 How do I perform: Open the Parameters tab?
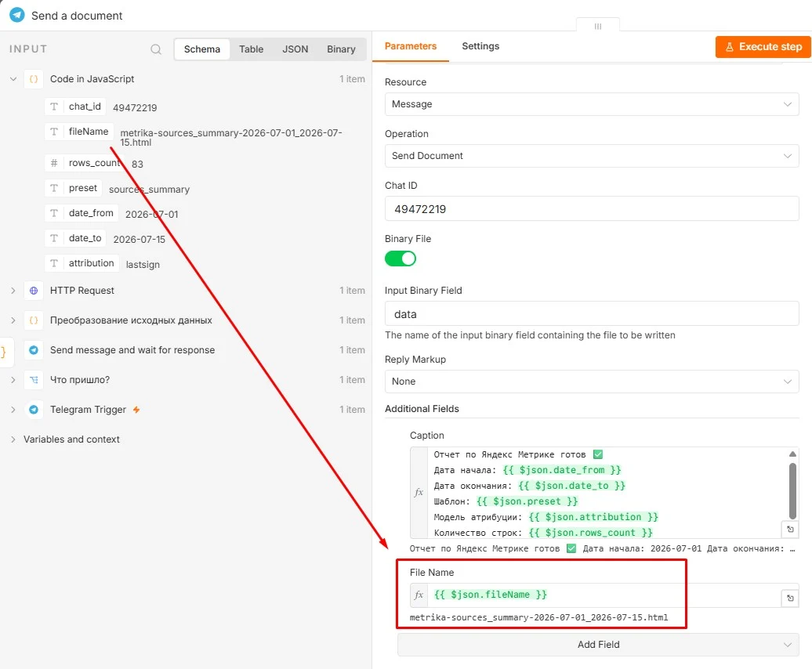click(x=411, y=46)
